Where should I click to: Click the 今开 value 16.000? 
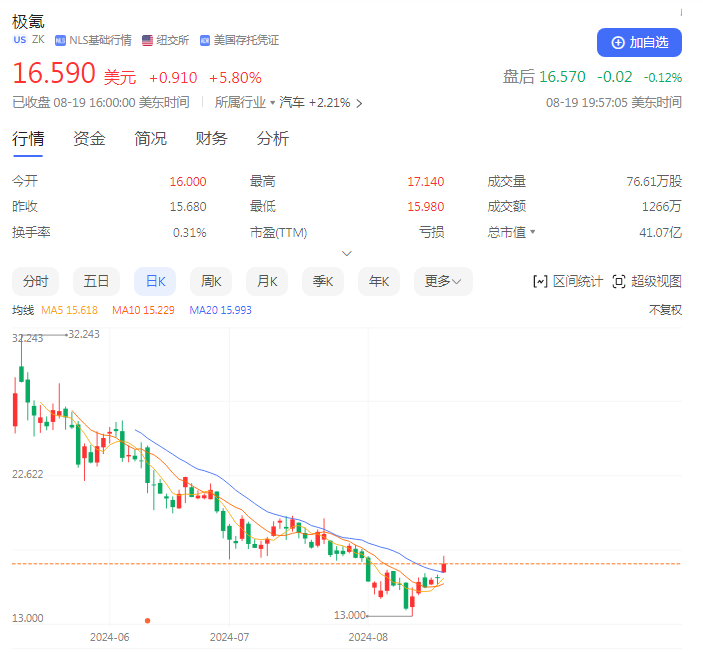(x=188, y=182)
